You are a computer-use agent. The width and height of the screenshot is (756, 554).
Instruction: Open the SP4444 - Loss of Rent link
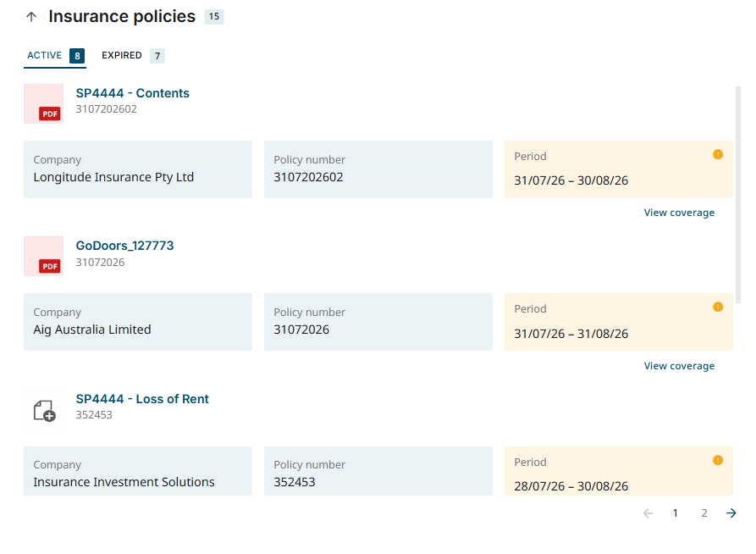coord(142,399)
